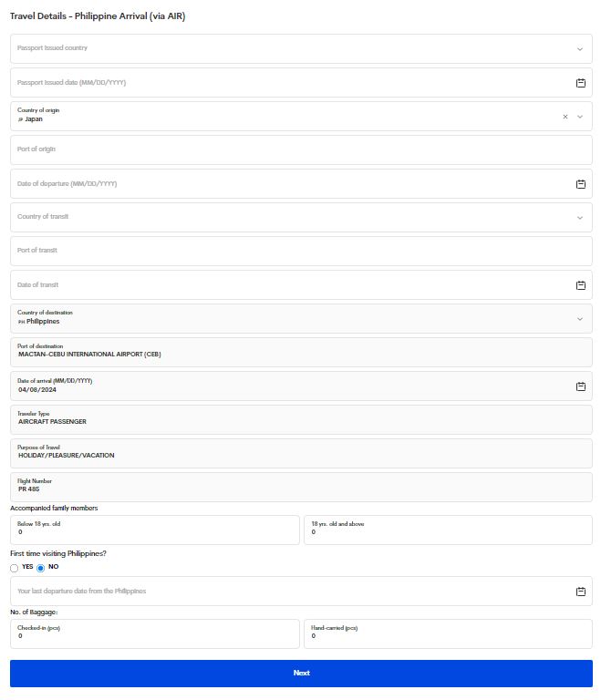Expand Country of transit dropdown
Image resolution: width=601 pixels, height=700 pixels.
(x=580, y=218)
